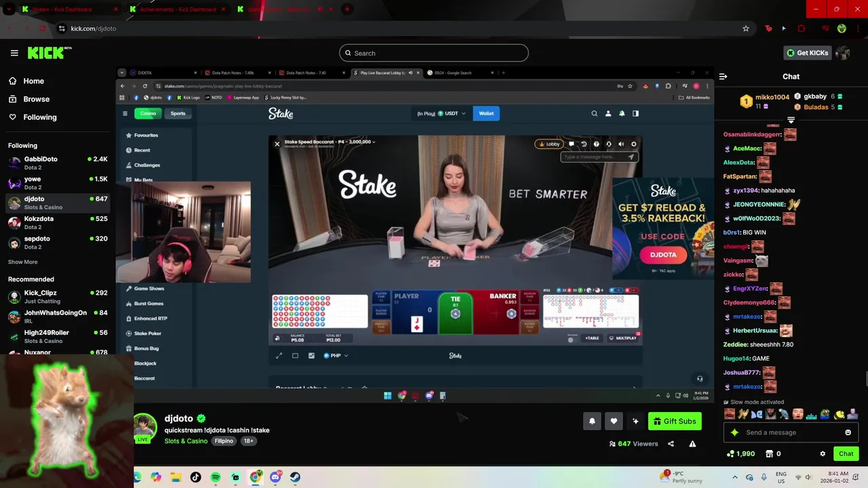Expand the leaderboard chevron below mikko1004
The height and width of the screenshot is (488, 868).
point(791,120)
